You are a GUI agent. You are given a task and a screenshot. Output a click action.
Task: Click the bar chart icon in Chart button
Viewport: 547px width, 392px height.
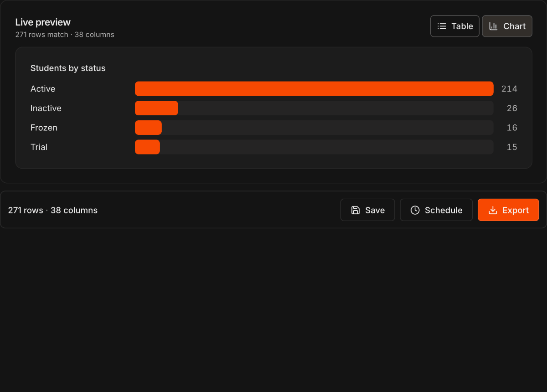493,26
